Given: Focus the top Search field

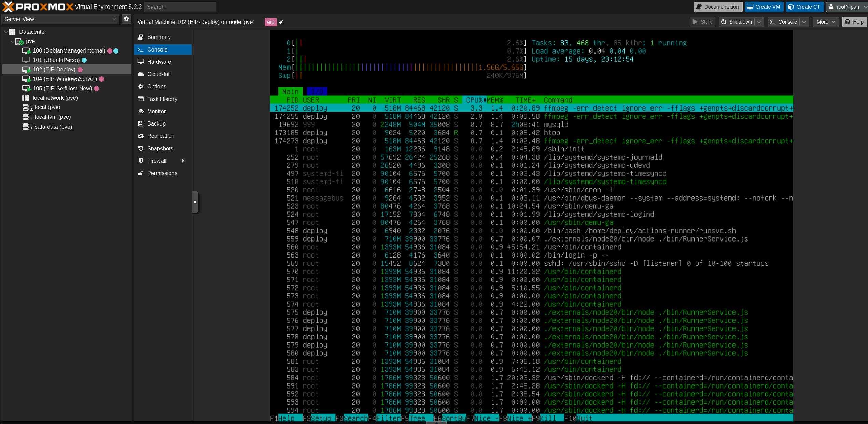Looking at the screenshot, I should click(x=180, y=7).
